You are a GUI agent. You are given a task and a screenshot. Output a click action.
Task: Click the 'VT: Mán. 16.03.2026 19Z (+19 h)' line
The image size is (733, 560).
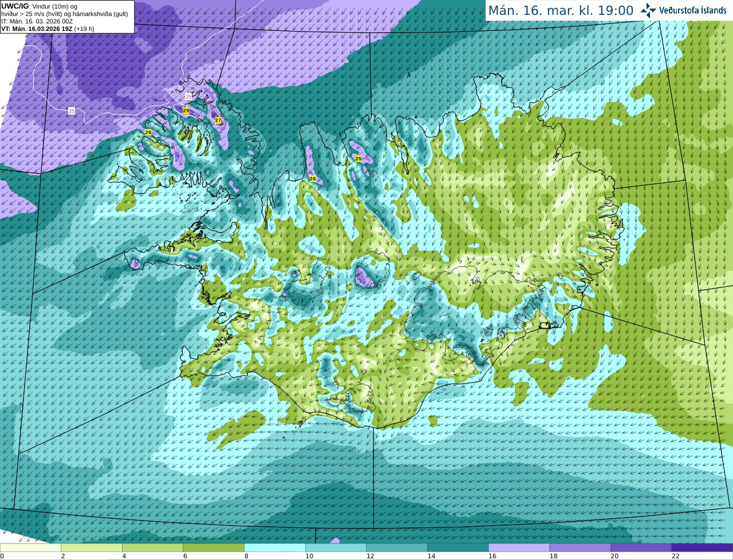tap(48, 29)
